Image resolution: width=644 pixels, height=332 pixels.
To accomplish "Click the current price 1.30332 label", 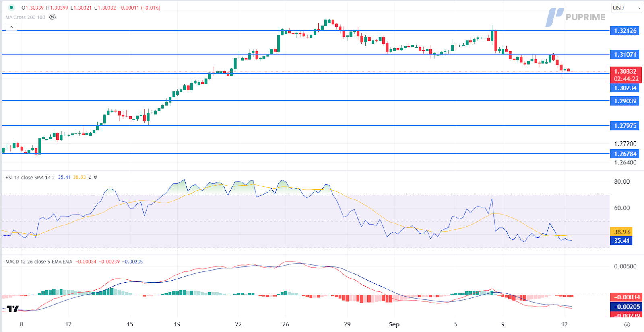I will pyautogui.click(x=625, y=71).
